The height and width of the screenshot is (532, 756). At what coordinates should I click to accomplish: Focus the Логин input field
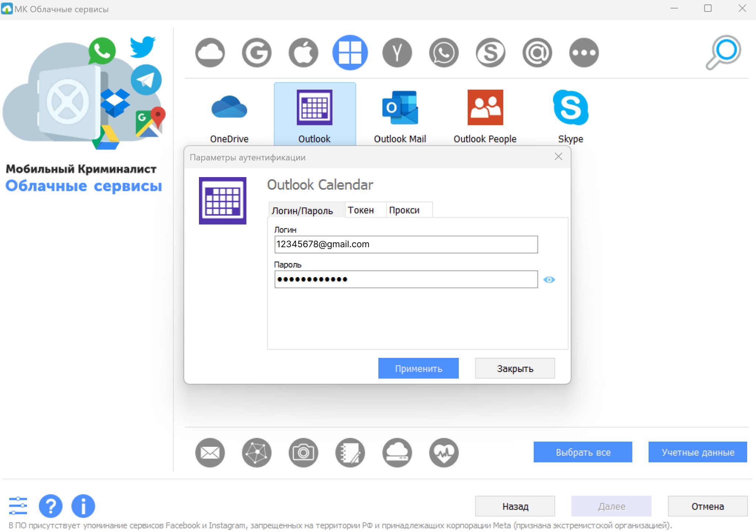(406, 244)
